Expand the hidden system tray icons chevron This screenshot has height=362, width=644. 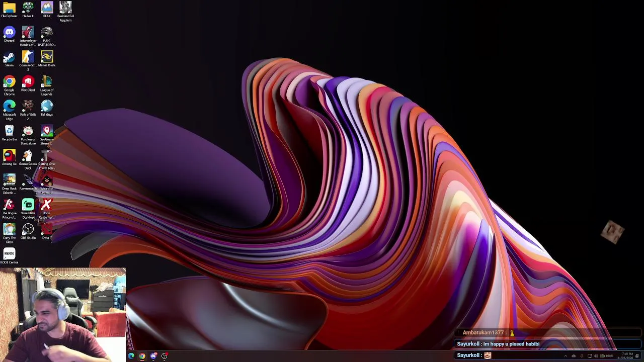tap(566, 356)
